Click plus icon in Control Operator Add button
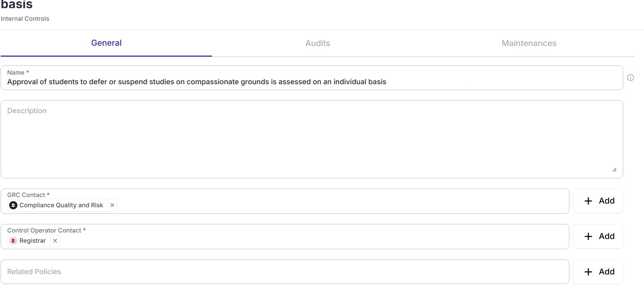The height and width of the screenshot is (299, 644). pos(588,236)
